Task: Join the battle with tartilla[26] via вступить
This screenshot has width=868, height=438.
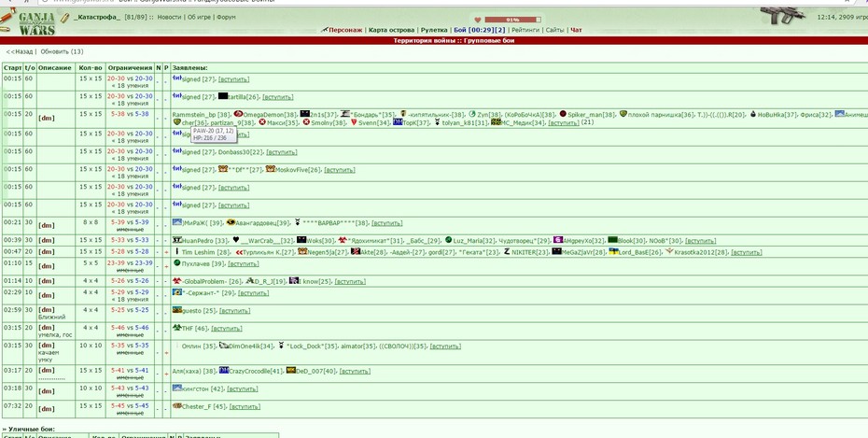Action: pos(278,97)
